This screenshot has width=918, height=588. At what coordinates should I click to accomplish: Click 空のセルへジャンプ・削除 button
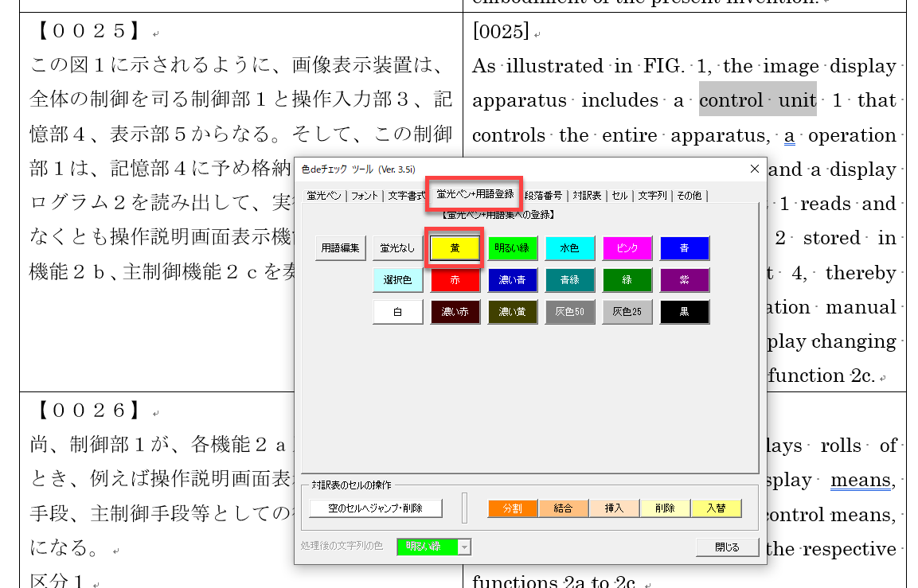[375, 508]
